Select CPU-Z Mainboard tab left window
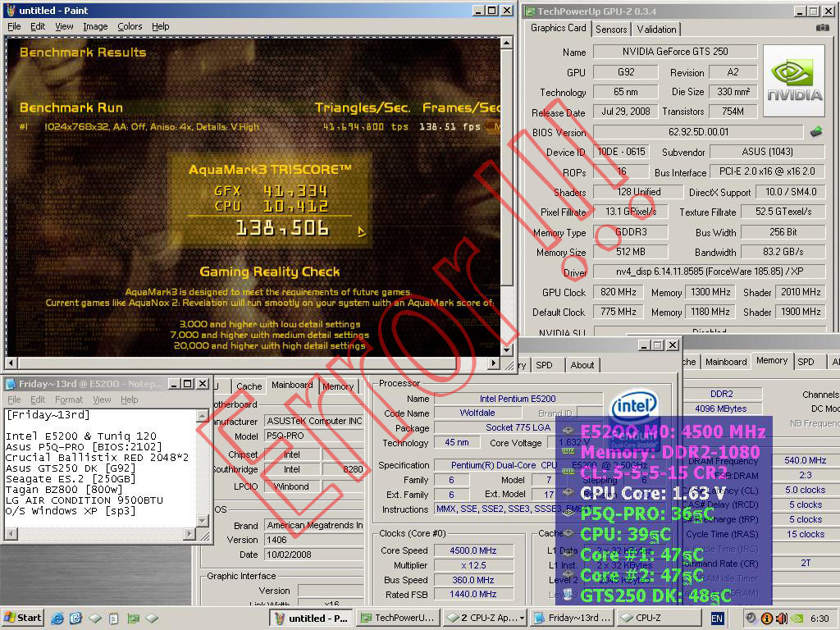The width and height of the screenshot is (840, 630). pos(292,386)
